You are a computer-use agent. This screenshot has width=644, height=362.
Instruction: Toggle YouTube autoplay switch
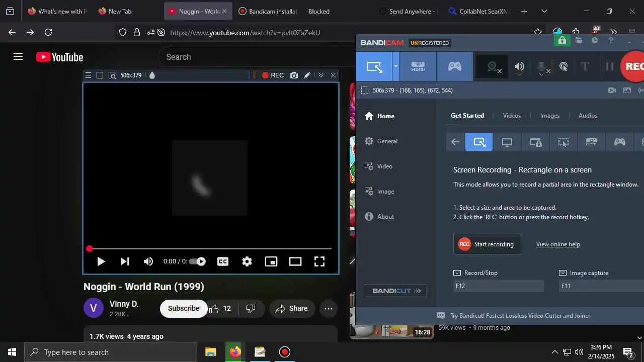[197, 261]
